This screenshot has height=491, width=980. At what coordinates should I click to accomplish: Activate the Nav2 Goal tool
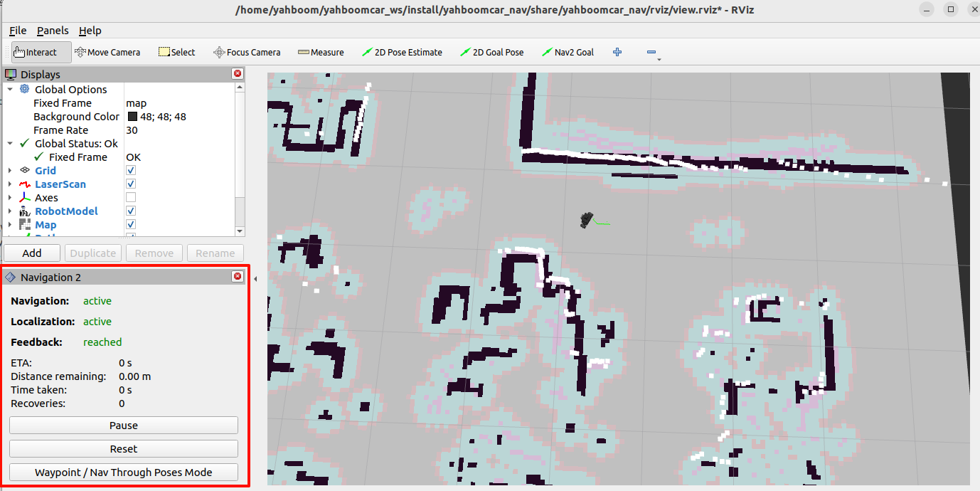click(x=568, y=52)
